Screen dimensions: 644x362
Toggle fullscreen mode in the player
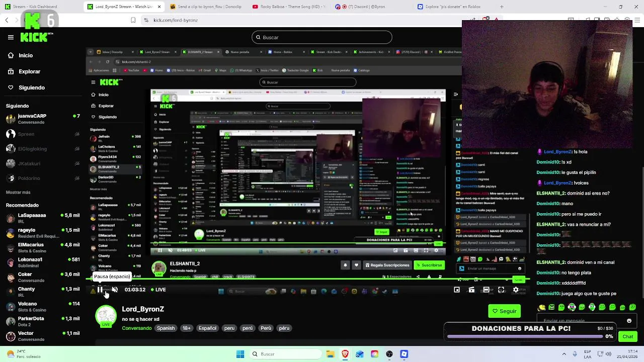coord(501,290)
